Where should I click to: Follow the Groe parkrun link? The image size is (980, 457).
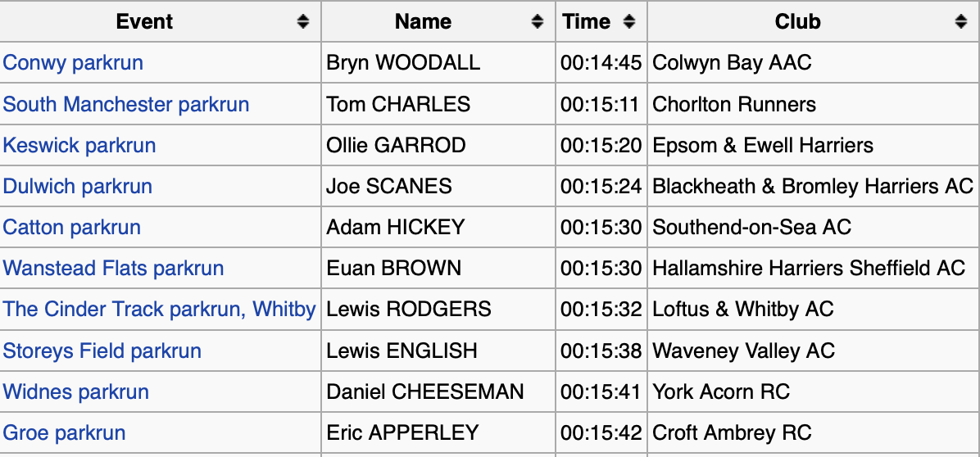(65, 432)
